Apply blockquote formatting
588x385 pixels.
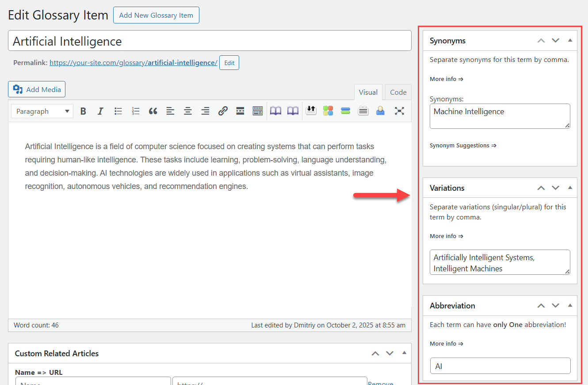[153, 111]
